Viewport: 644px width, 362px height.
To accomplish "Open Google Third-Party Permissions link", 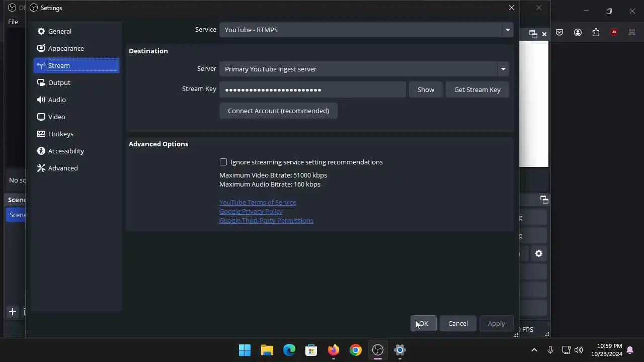I will tap(266, 220).
